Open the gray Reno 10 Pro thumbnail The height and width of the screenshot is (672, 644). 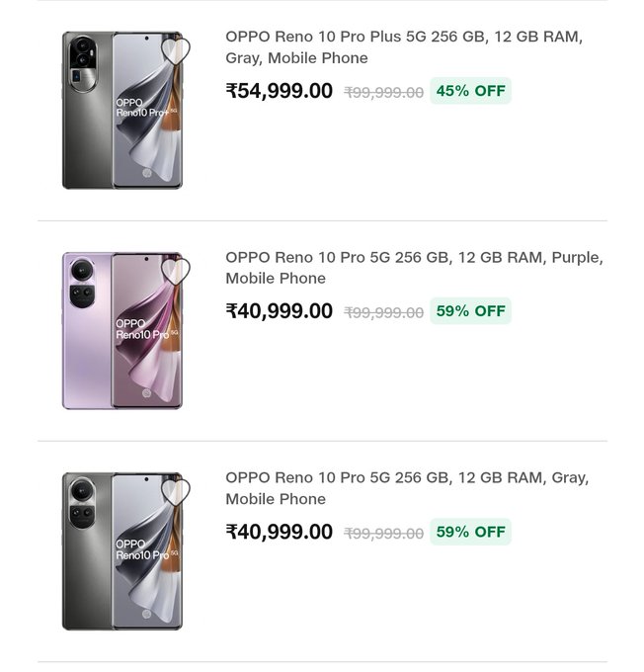pos(121,550)
